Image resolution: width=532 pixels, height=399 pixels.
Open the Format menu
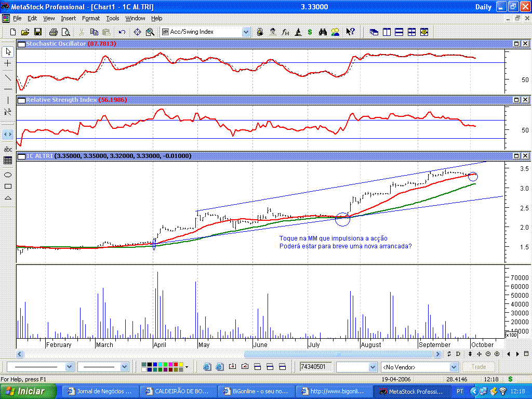point(91,18)
